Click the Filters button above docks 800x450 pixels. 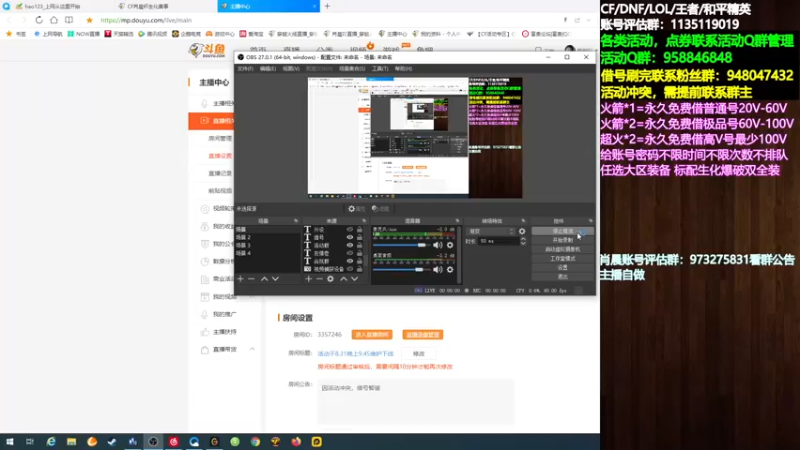(381, 209)
